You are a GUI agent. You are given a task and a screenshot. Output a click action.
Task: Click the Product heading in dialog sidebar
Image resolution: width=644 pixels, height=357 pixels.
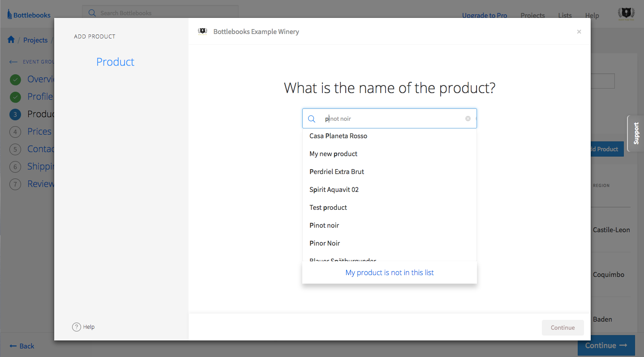pos(115,62)
